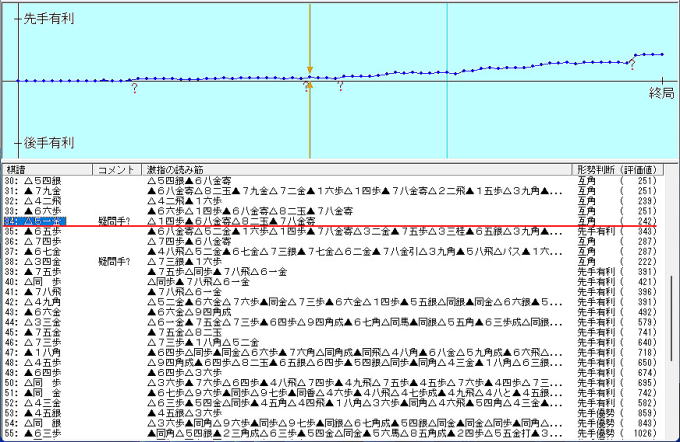Click the 疑問手? comment on move 34
The image size is (680, 442).
coord(115,221)
